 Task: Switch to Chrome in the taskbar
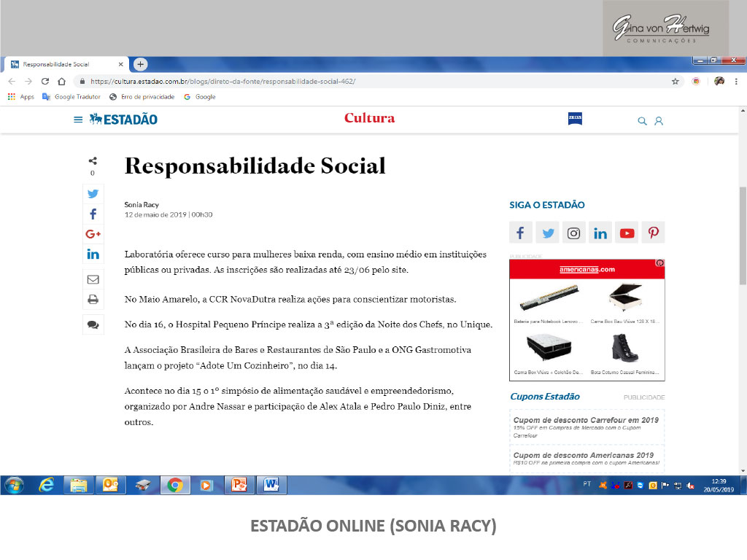175,485
